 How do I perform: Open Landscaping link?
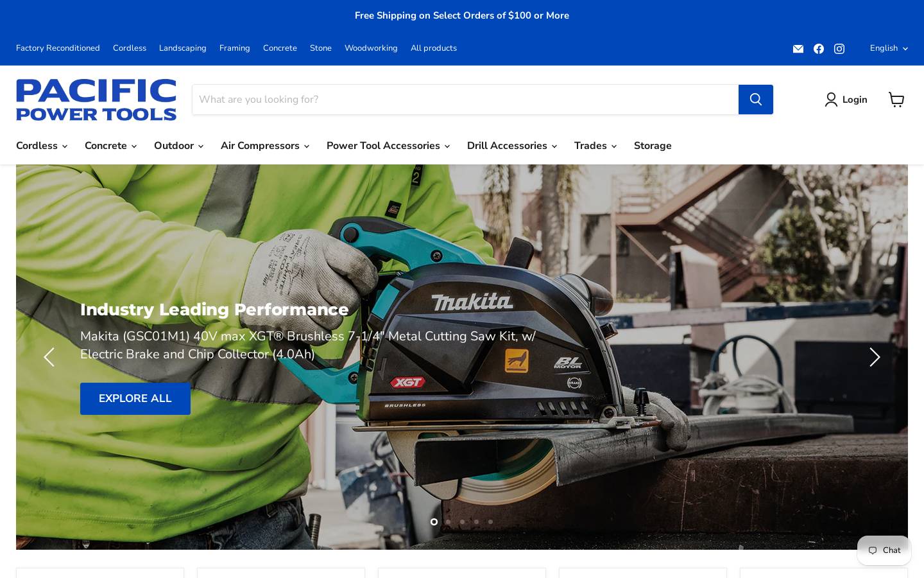(183, 48)
